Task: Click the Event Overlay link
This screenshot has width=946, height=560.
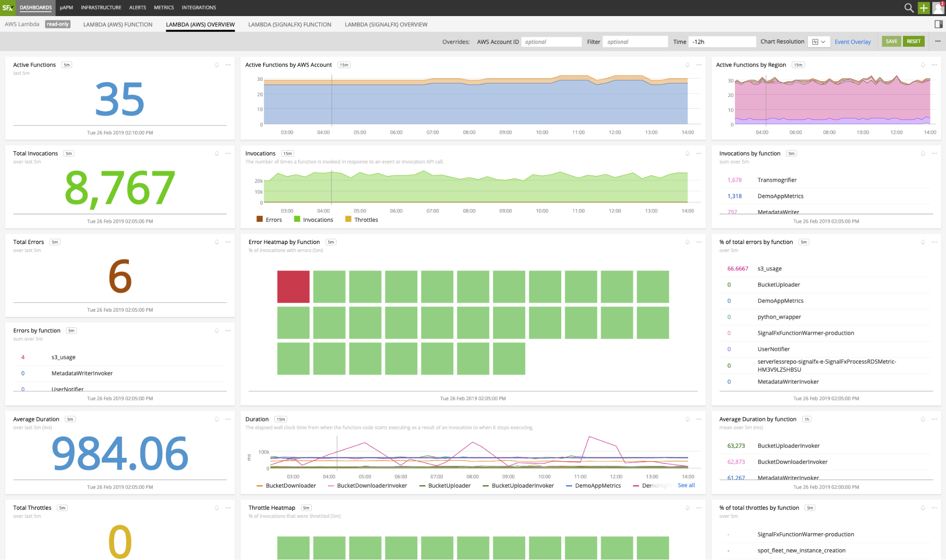Action: tap(852, 42)
